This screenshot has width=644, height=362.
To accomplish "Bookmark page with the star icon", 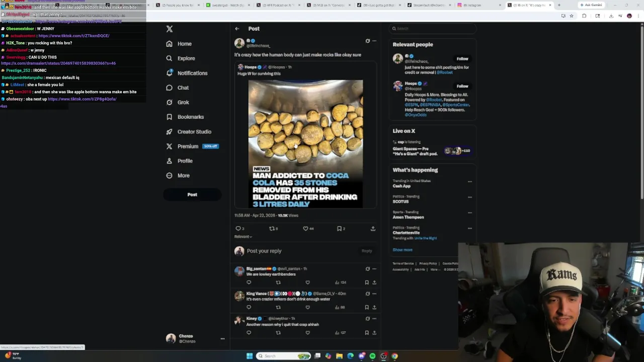I will point(572,16).
